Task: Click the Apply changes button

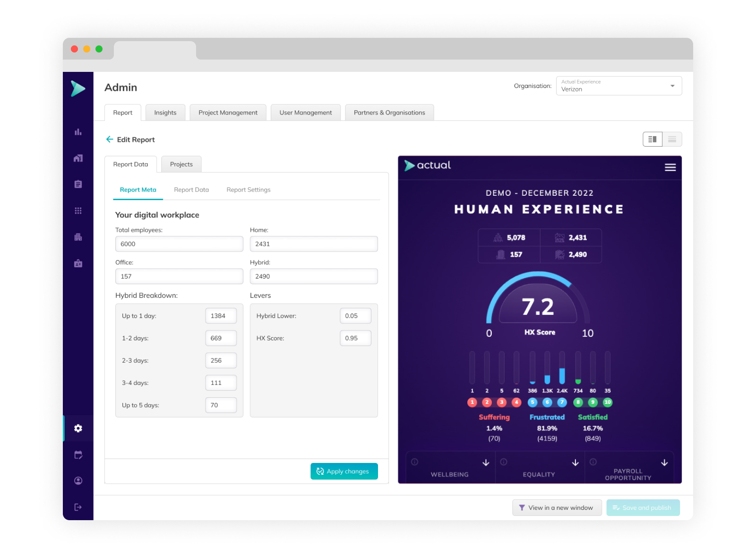Action: point(344,471)
